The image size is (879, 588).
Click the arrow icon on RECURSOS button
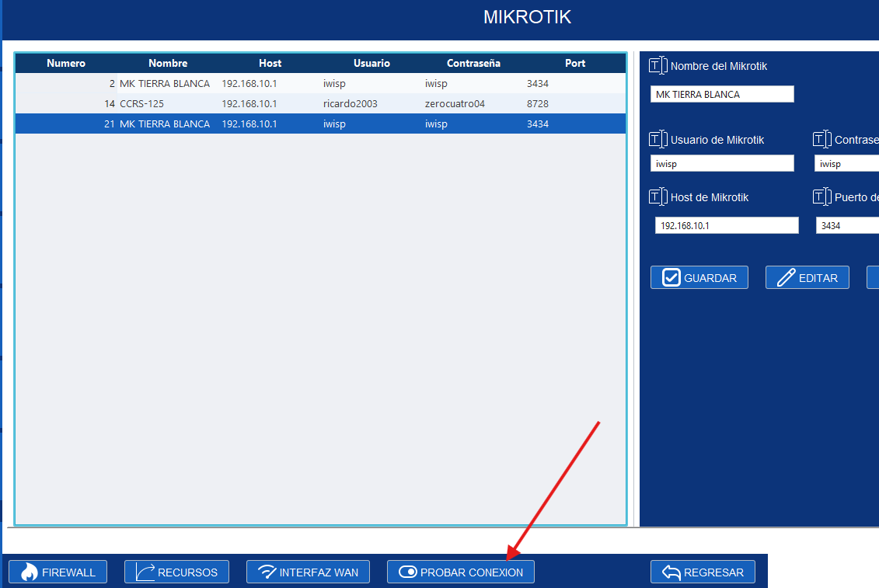145,572
